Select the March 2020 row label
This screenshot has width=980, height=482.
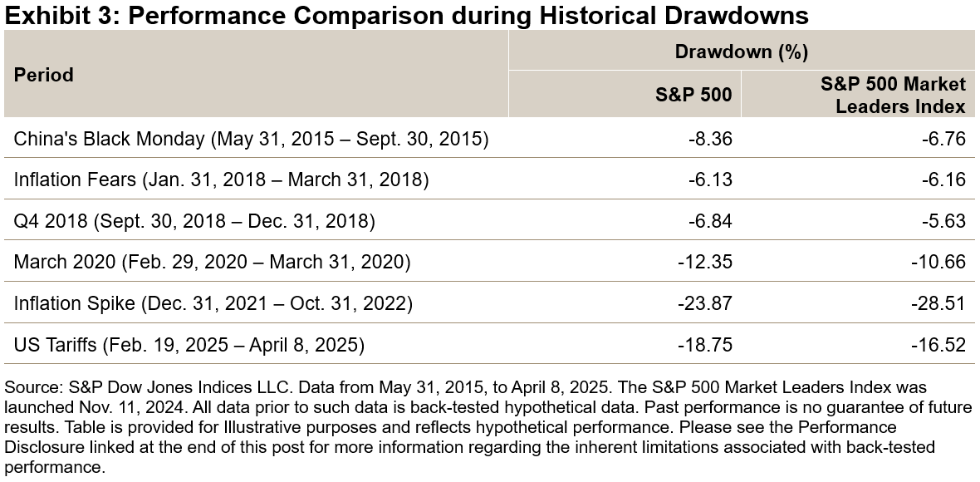(x=212, y=262)
